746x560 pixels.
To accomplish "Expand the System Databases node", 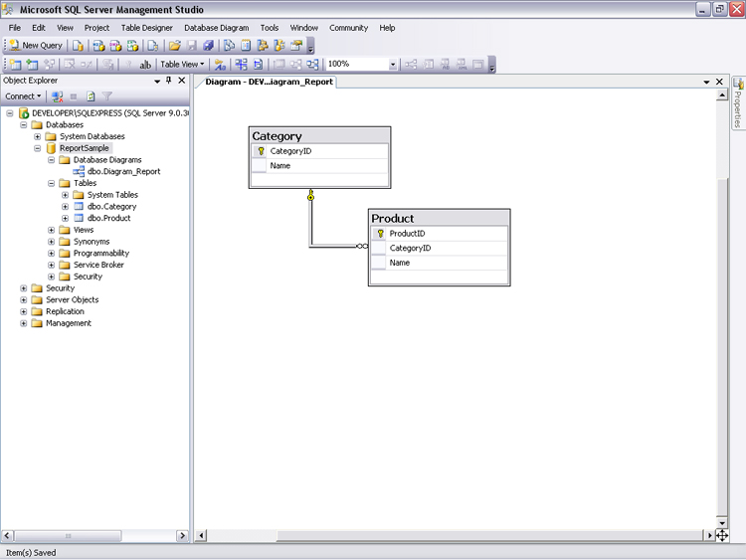I will pyautogui.click(x=37, y=136).
